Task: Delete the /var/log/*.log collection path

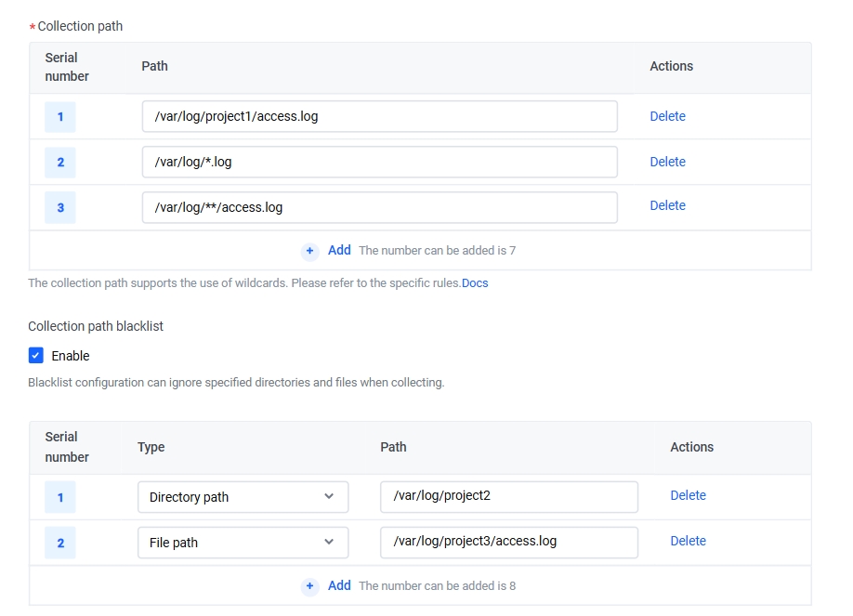Action: (667, 162)
